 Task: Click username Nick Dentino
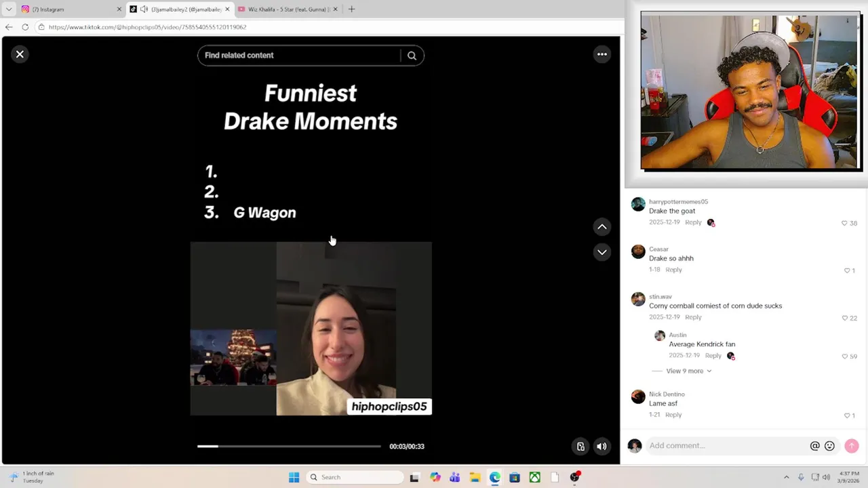tap(667, 394)
